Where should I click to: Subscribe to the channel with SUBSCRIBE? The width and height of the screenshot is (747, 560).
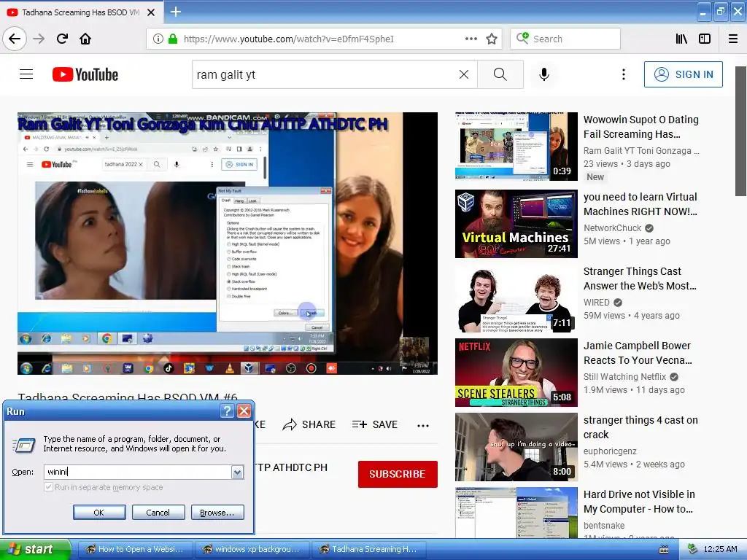398,474
